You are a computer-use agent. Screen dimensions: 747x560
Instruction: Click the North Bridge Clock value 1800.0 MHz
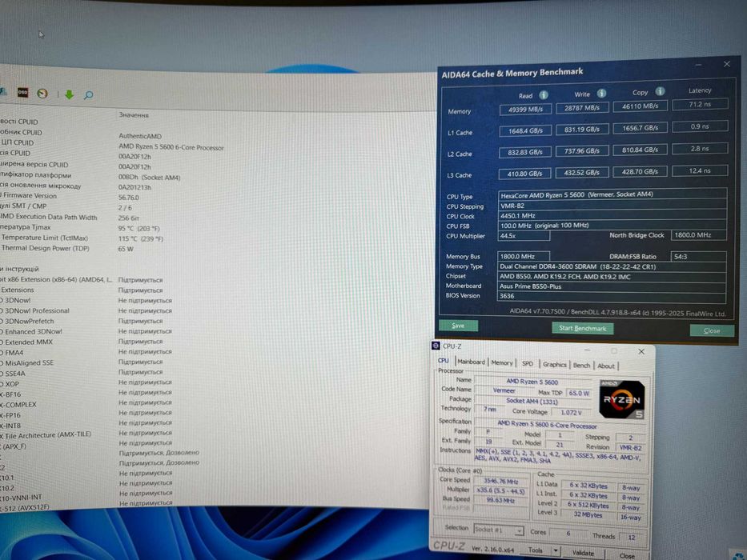pyautogui.click(x=698, y=234)
